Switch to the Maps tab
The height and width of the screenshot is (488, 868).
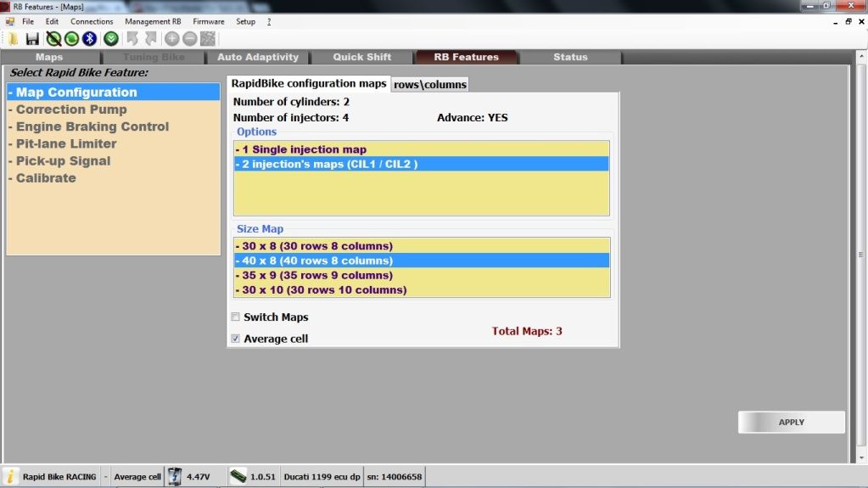pos(50,57)
